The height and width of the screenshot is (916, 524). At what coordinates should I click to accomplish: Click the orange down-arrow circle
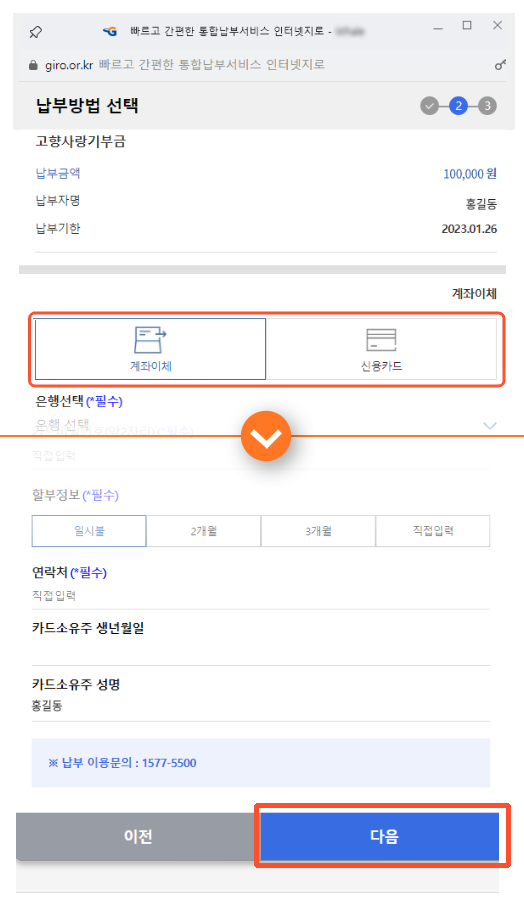266,436
